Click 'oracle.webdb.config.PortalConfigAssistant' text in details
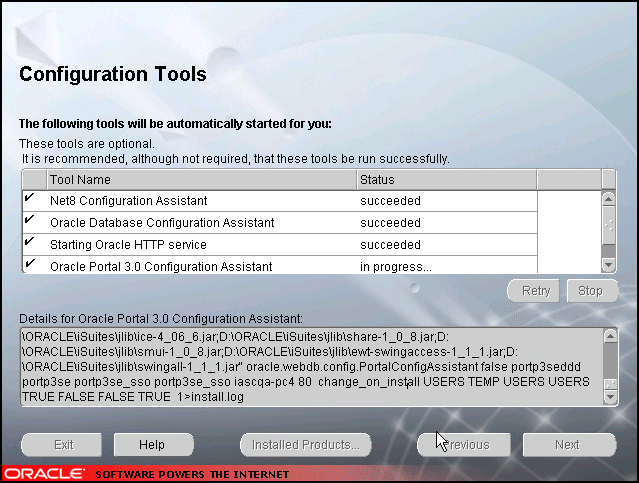The image size is (639, 483). (362, 367)
